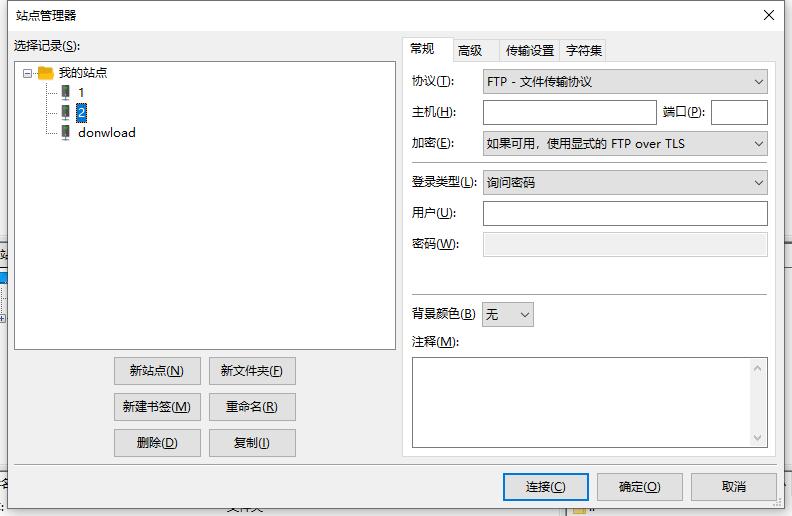Click the server icon beside donwload
Viewport: 792px width, 516px height.
pyautogui.click(x=66, y=132)
